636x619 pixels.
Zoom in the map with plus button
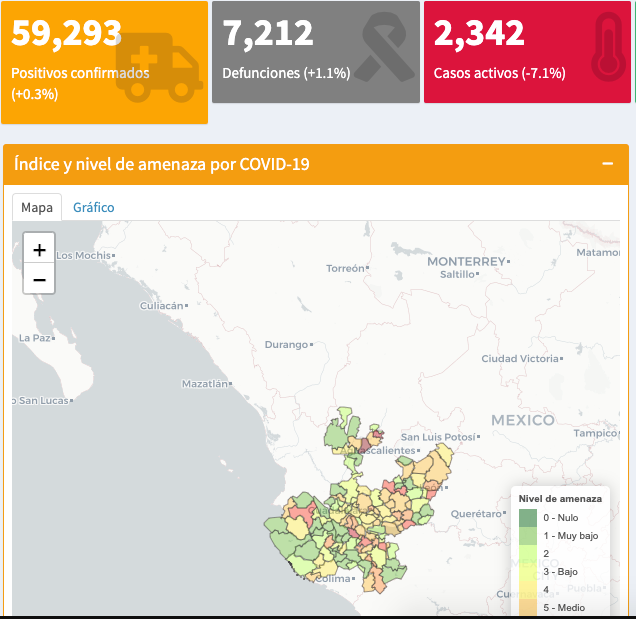(x=39, y=250)
